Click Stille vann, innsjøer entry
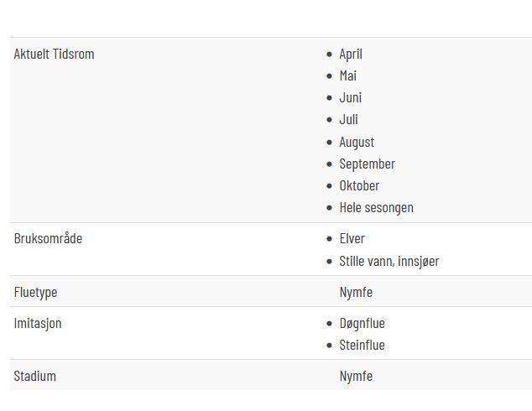Screen dimensions: 532x411 coord(389,261)
